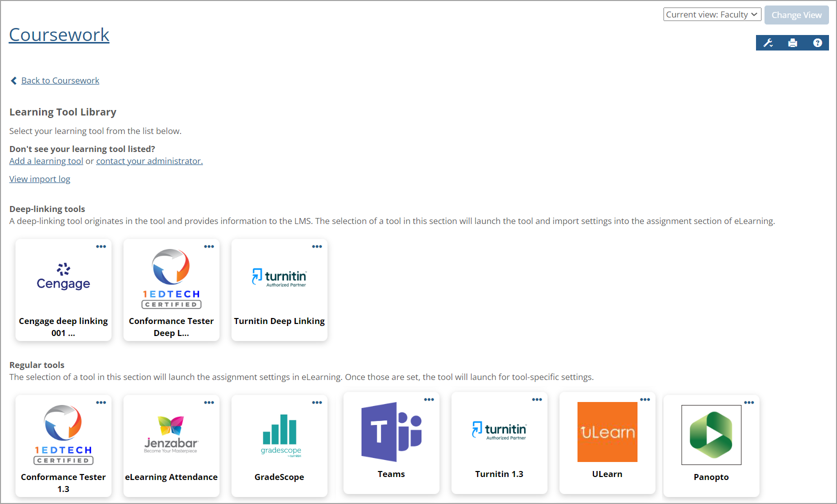Click the Regular tools heading
Screen dimensions: 837x504
(x=37, y=365)
